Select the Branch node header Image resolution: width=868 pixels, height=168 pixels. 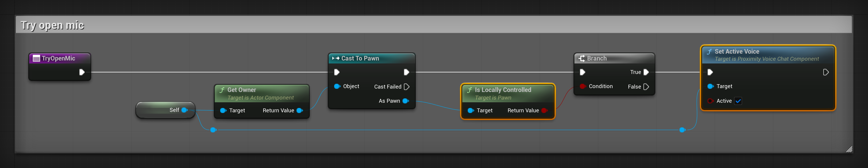(614, 58)
